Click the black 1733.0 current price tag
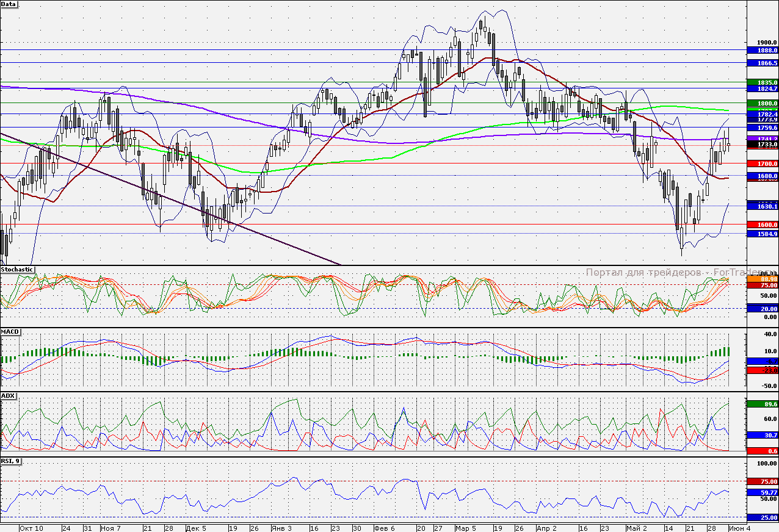Screen dimensions: 779x532 coord(762,146)
